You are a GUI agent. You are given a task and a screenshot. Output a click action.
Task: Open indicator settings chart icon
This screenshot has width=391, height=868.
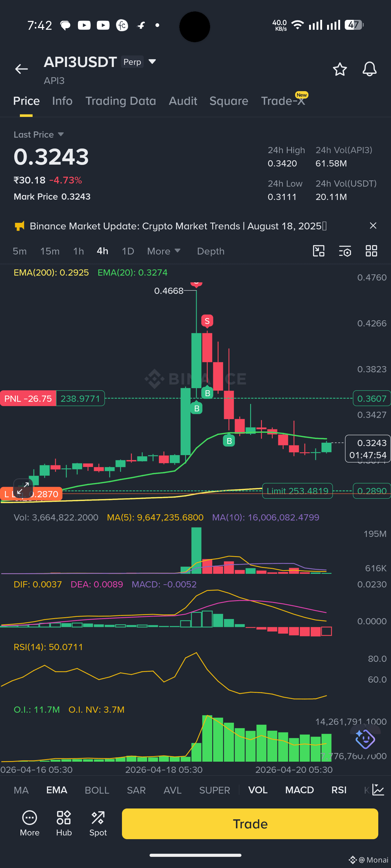point(378,790)
